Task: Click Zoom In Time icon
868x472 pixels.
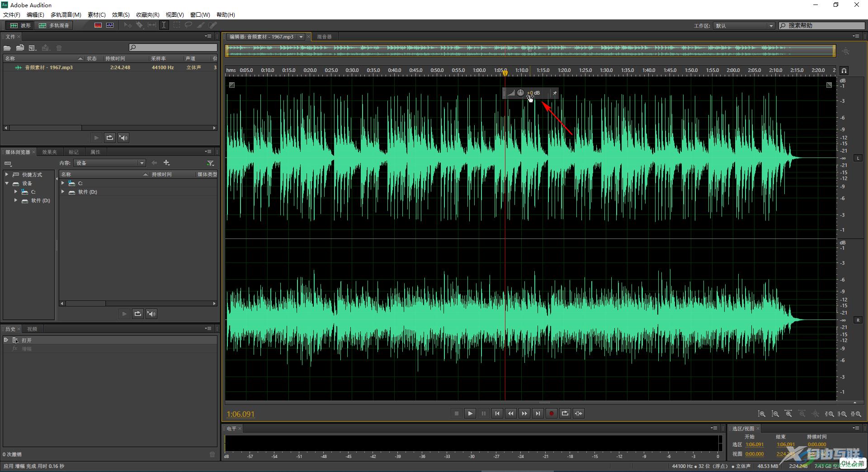Action: click(789, 414)
